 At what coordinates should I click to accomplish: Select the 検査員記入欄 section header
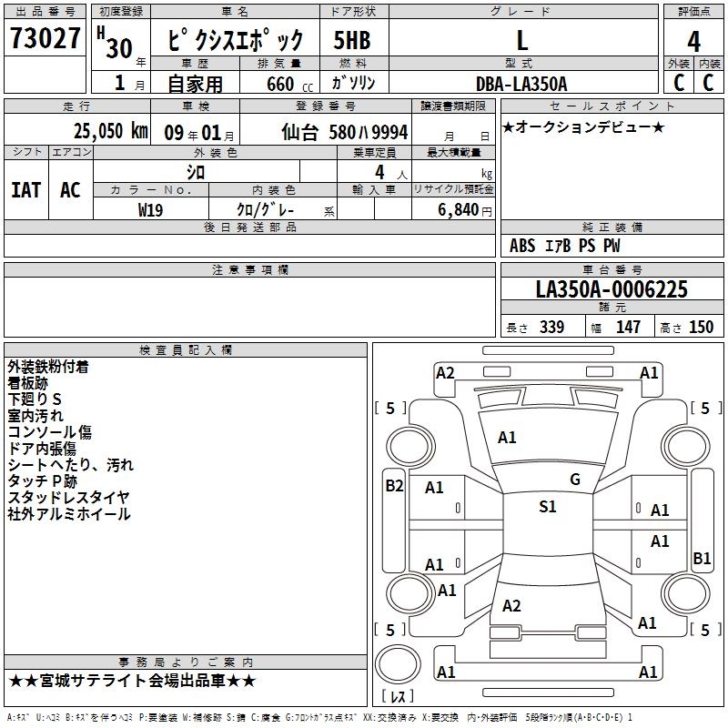(186, 350)
